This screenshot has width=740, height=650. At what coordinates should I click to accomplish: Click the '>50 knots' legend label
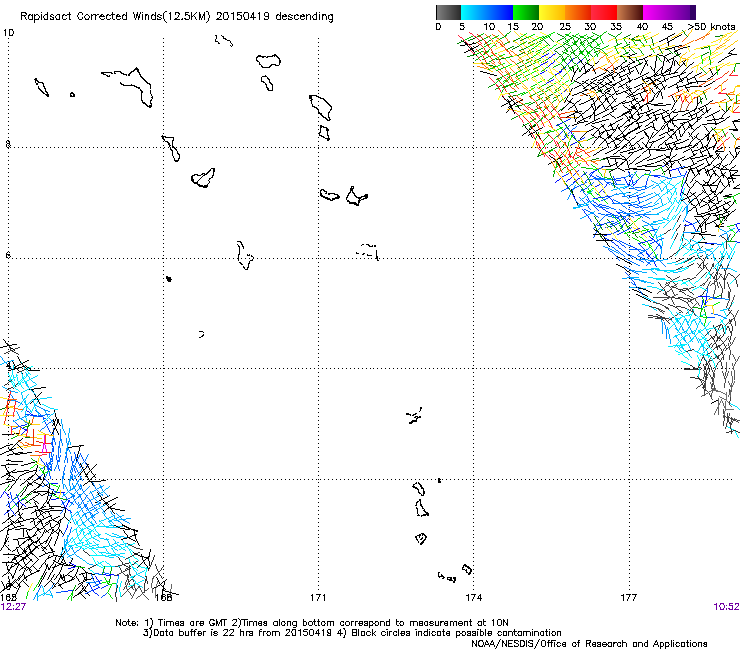711,26
